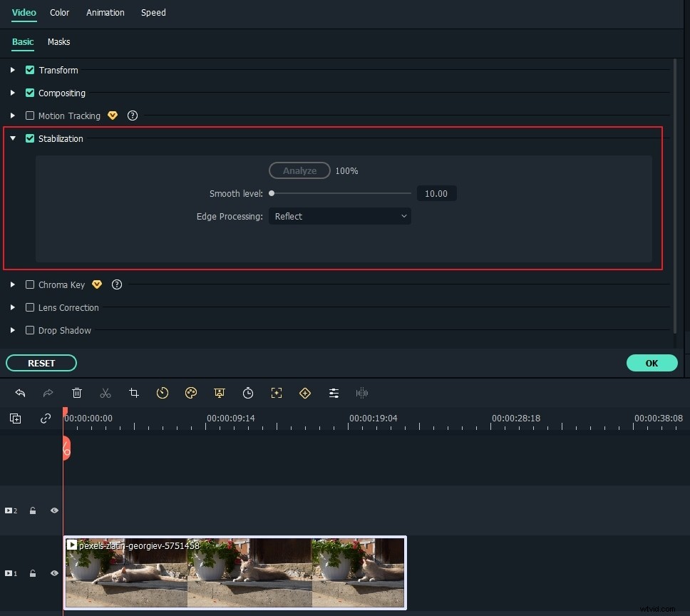Open the Edge Processing dropdown

pyautogui.click(x=340, y=216)
